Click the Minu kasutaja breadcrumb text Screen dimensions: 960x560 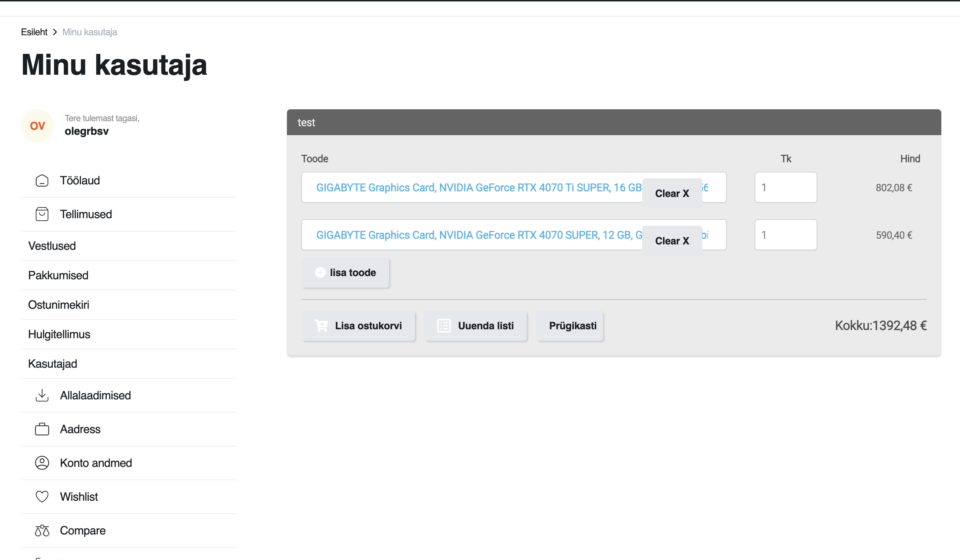(x=90, y=32)
